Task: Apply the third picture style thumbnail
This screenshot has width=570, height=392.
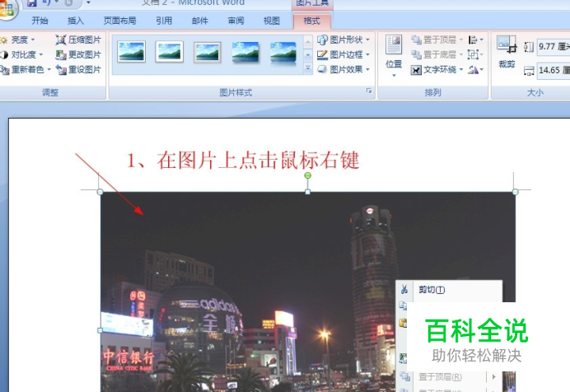Action: pyautogui.click(x=208, y=53)
